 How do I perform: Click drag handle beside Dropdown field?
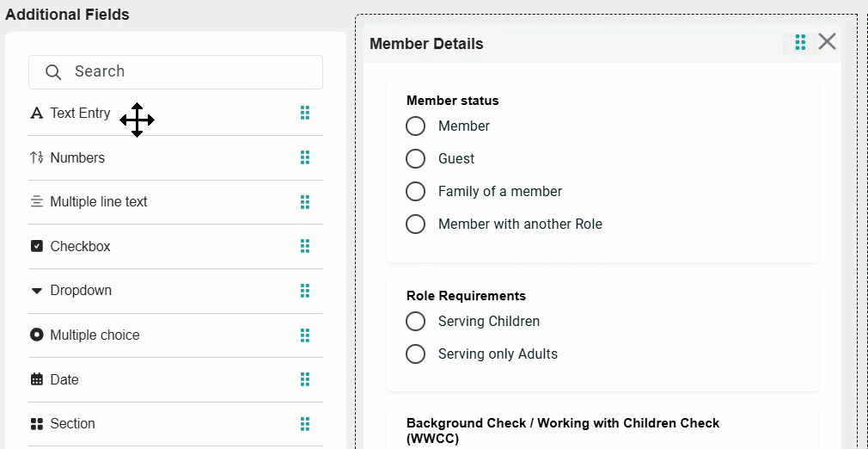(304, 291)
